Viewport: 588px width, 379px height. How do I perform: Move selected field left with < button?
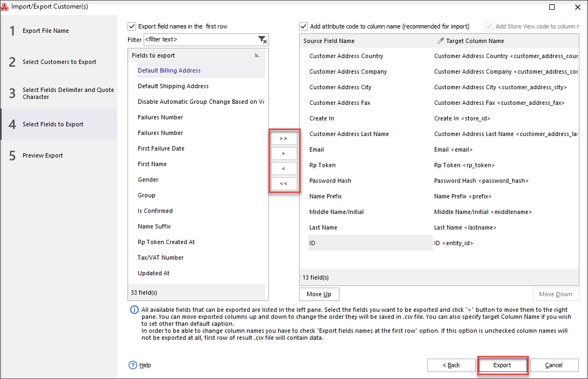tap(284, 168)
